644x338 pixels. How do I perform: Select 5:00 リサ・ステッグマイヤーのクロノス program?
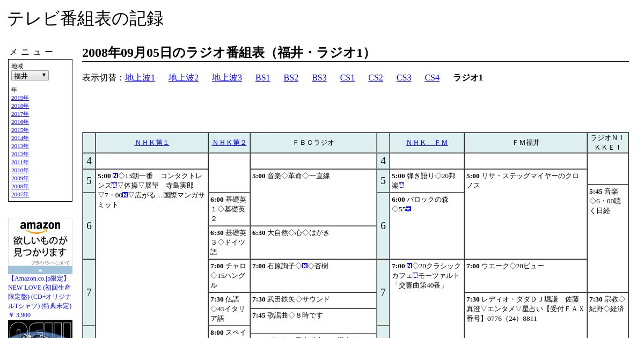[x=525, y=214]
